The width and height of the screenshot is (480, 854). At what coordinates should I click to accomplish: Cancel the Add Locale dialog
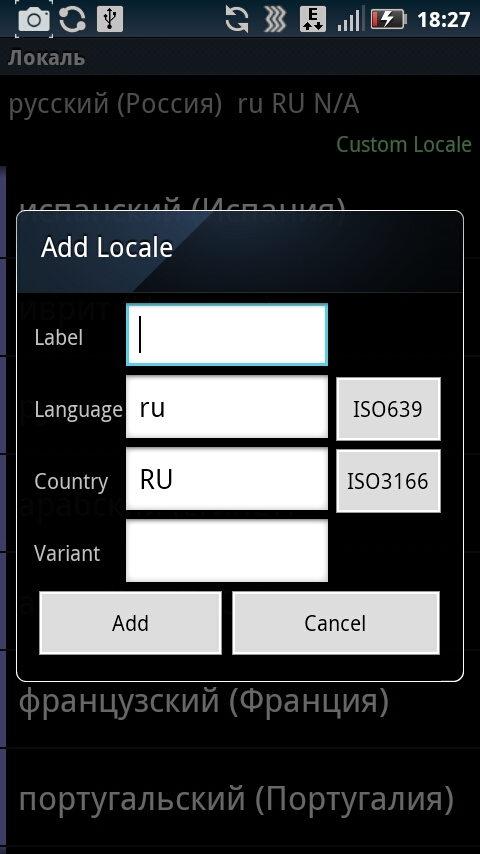pos(336,623)
